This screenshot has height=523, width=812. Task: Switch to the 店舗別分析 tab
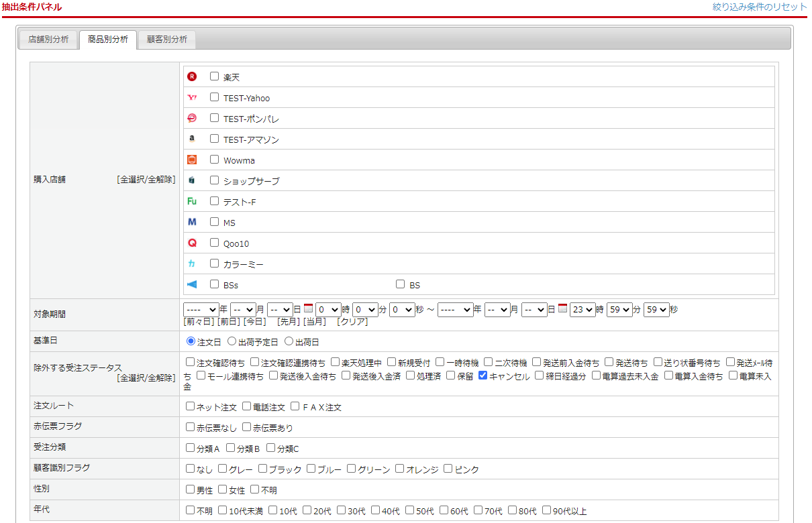[x=48, y=40]
